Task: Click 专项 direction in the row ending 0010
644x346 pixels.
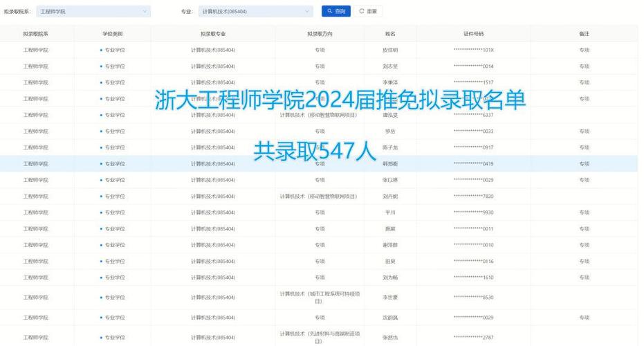Action: (320, 245)
